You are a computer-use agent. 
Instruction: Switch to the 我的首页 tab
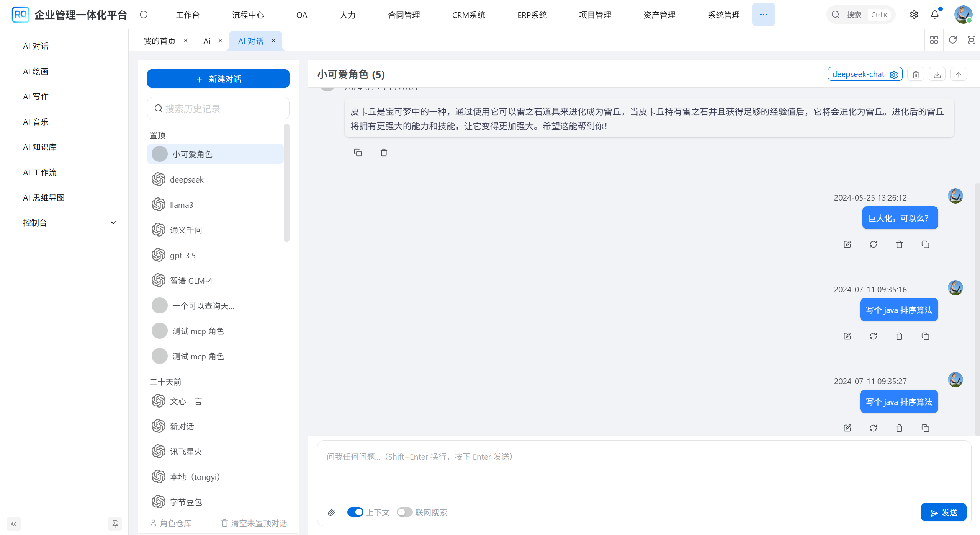coord(159,41)
